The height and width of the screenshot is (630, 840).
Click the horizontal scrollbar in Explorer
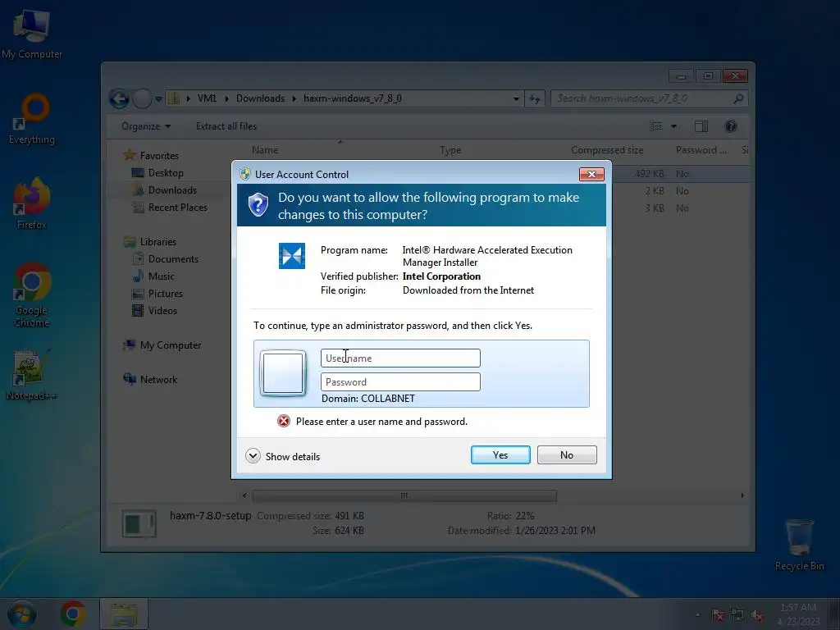[x=404, y=495]
